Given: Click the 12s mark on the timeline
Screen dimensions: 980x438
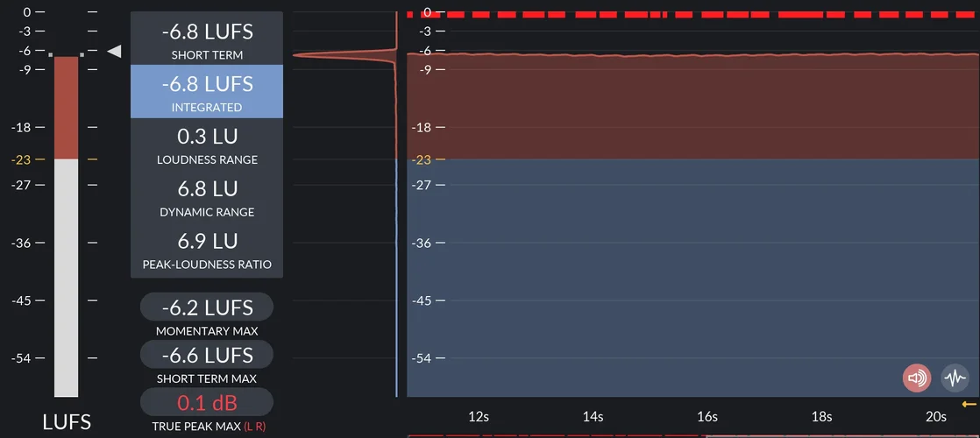Looking at the screenshot, I should coord(479,417).
